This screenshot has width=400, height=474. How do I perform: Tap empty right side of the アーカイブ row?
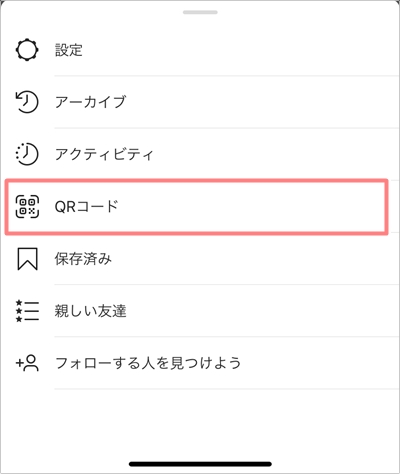pos(267,102)
